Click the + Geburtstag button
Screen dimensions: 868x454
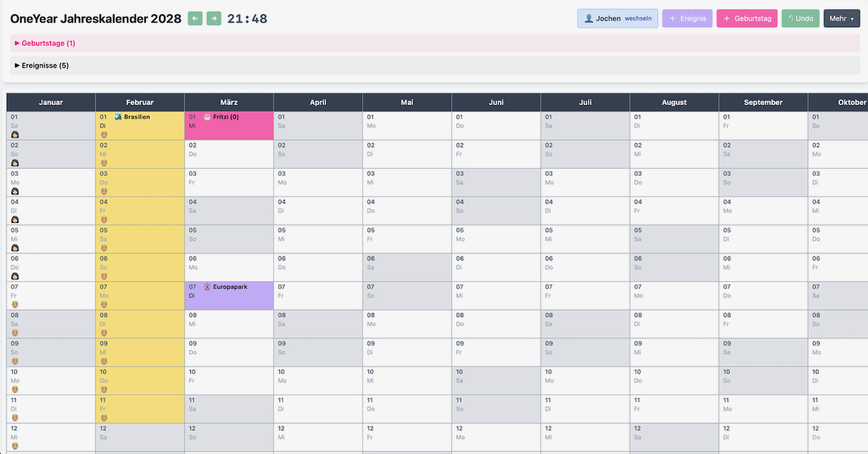[x=747, y=18]
